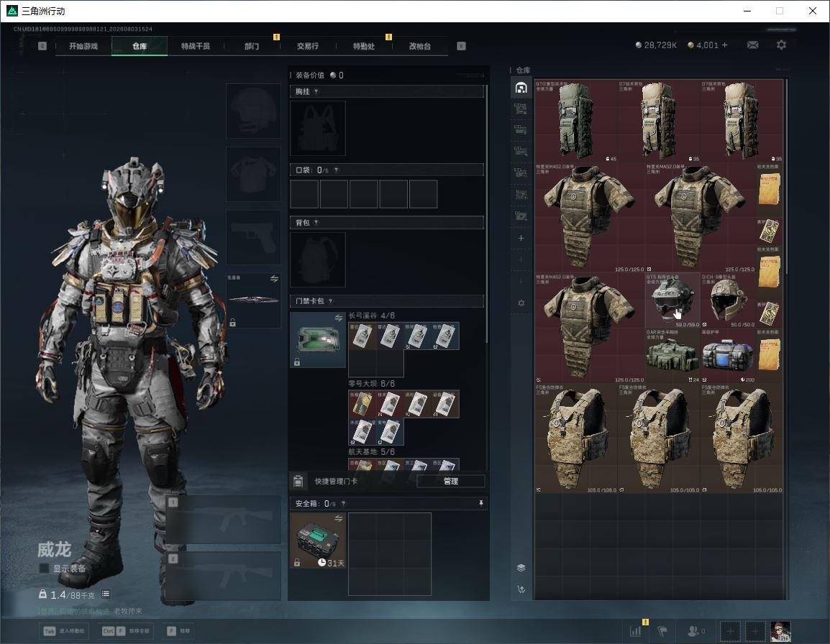Click primary weapon slot 2

(x=224, y=576)
